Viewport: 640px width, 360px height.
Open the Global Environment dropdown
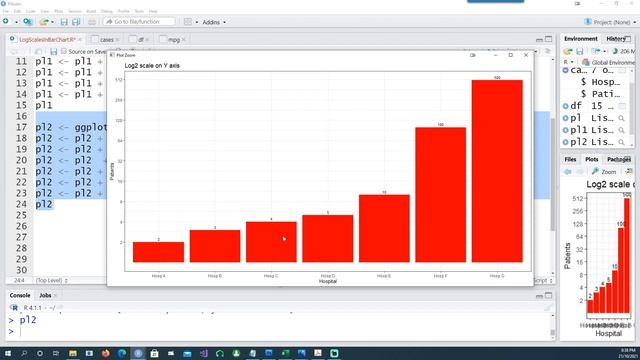point(608,62)
